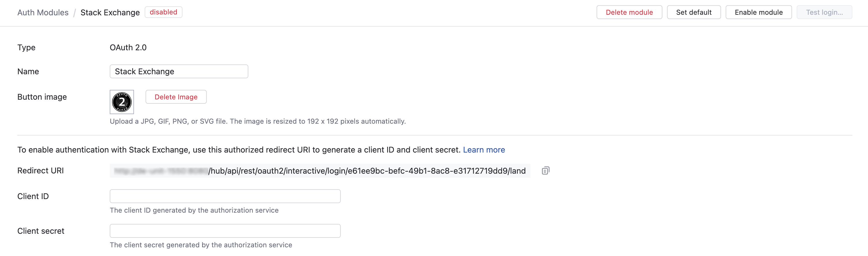
Task: Set Stack Exchange as default auth module
Action: tap(694, 12)
